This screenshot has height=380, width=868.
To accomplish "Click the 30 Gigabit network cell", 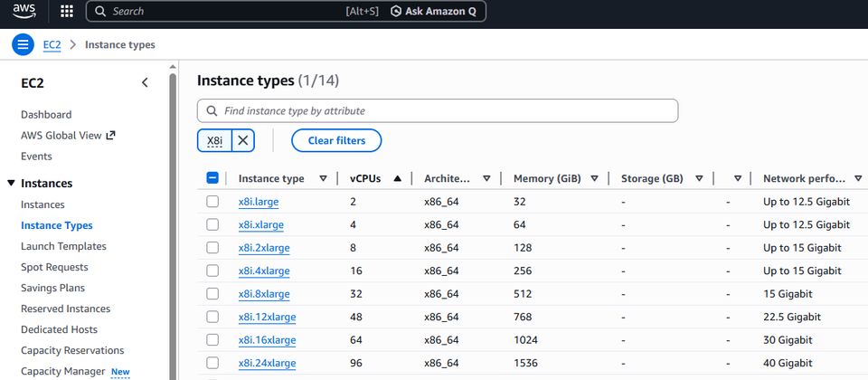I will pyautogui.click(x=788, y=340).
